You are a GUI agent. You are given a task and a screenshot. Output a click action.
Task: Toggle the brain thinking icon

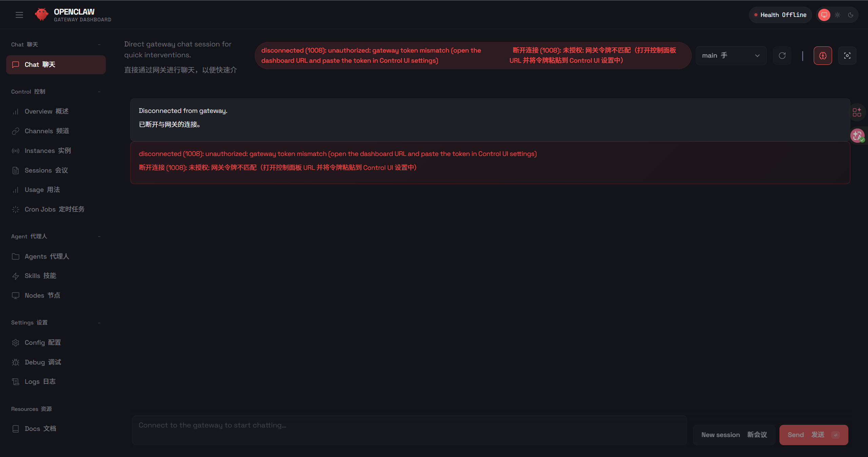tap(823, 56)
